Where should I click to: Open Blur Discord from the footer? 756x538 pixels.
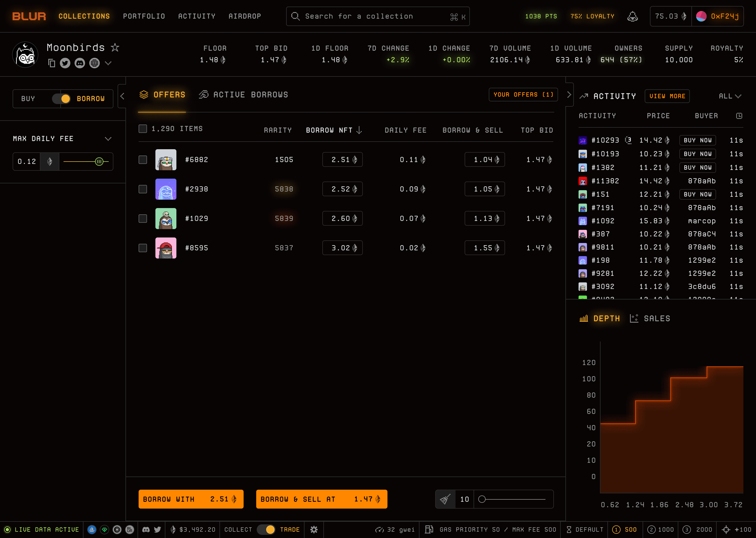(x=146, y=529)
